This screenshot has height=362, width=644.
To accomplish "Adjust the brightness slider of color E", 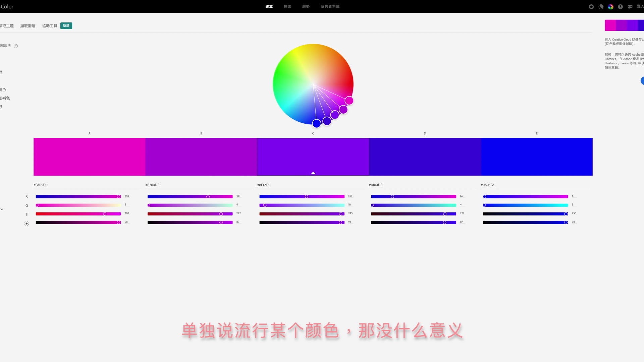I will point(525,223).
